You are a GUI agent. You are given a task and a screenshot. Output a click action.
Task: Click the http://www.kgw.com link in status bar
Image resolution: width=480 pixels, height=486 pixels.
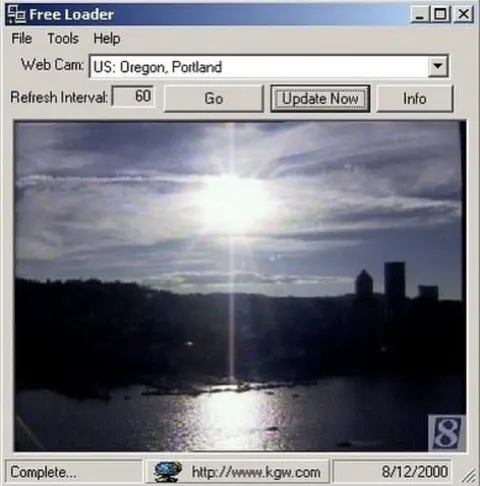click(x=256, y=472)
